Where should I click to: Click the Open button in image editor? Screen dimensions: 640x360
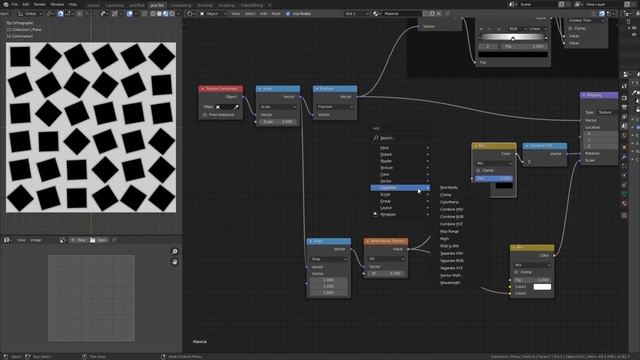pos(99,240)
